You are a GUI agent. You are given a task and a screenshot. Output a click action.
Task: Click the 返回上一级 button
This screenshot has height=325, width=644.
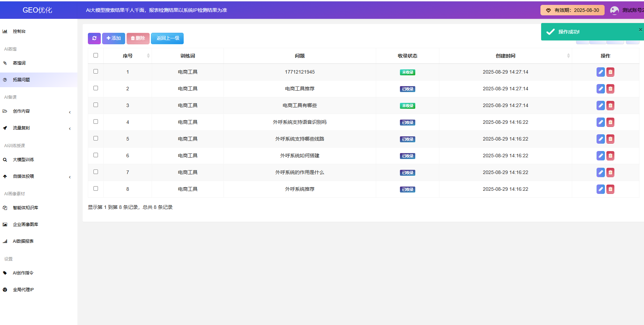167,38
